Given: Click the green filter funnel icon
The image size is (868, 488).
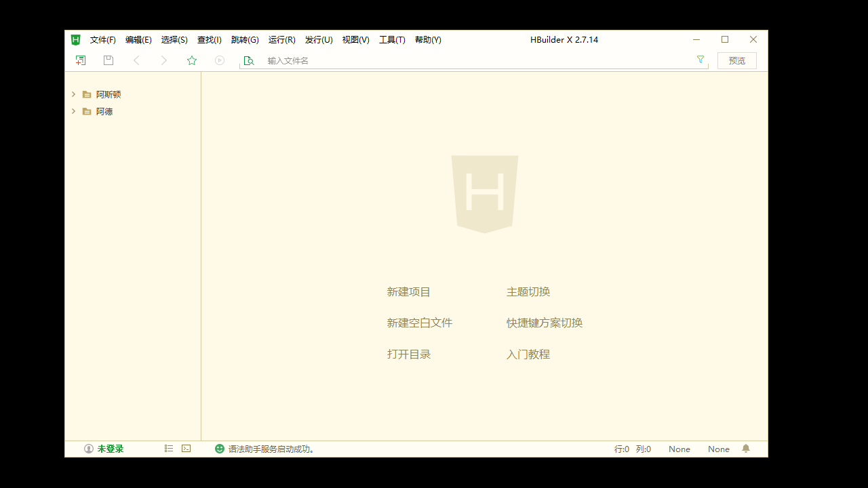Looking at the screenshot, I should pos(701,60).
